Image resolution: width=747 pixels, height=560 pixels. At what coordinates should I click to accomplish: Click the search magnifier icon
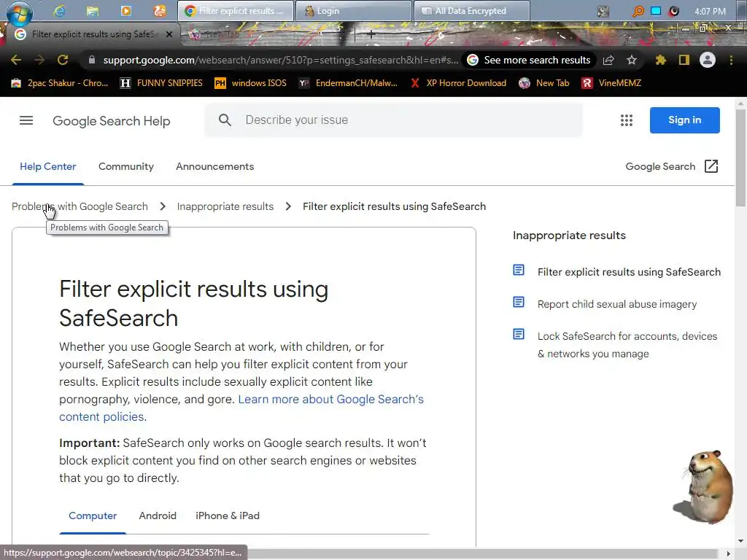pyautogui.click(x=225, y=120)
